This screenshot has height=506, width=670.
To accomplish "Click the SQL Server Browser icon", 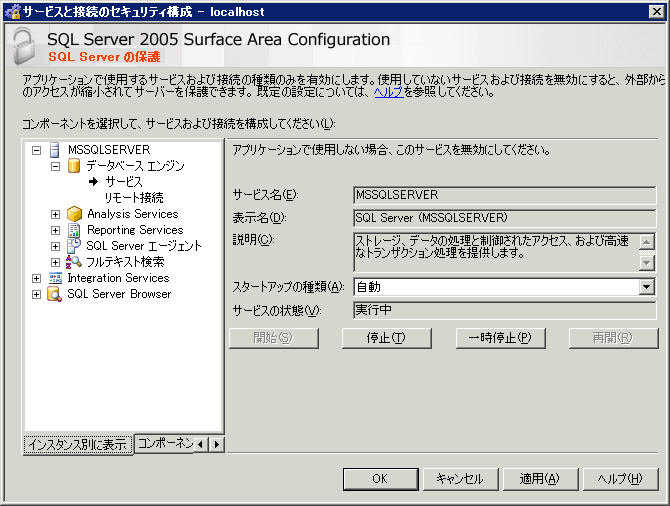I will [x=55, y=294].
